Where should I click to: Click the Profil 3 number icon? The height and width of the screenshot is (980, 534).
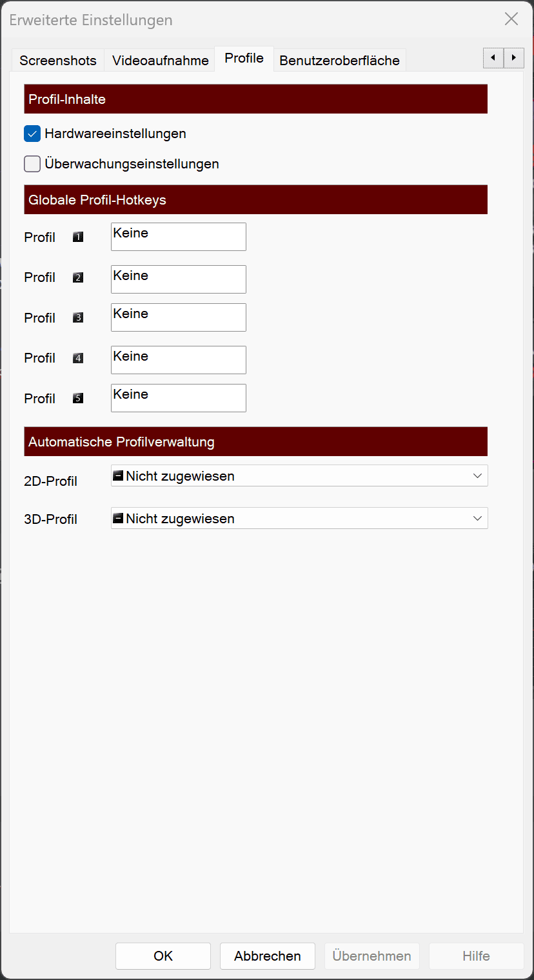pos(78,318)
